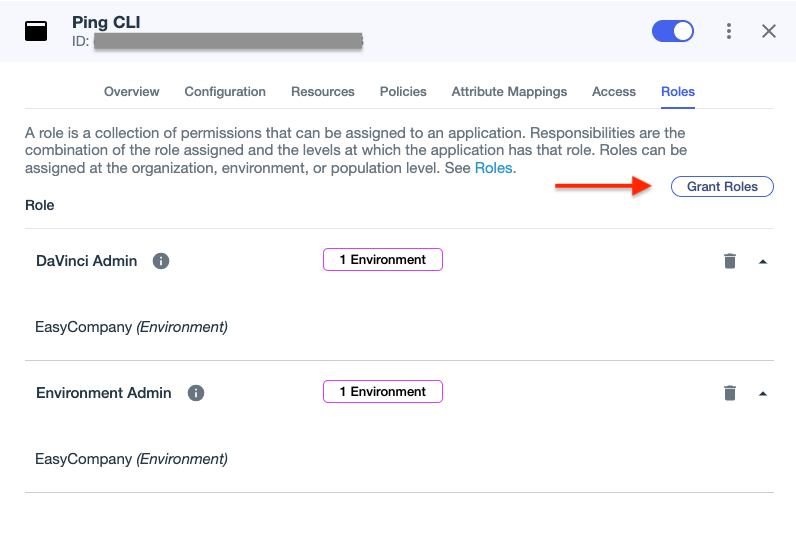Show info for DaVinci Admin role
The image size is (796, 541).
click(161, 261)
